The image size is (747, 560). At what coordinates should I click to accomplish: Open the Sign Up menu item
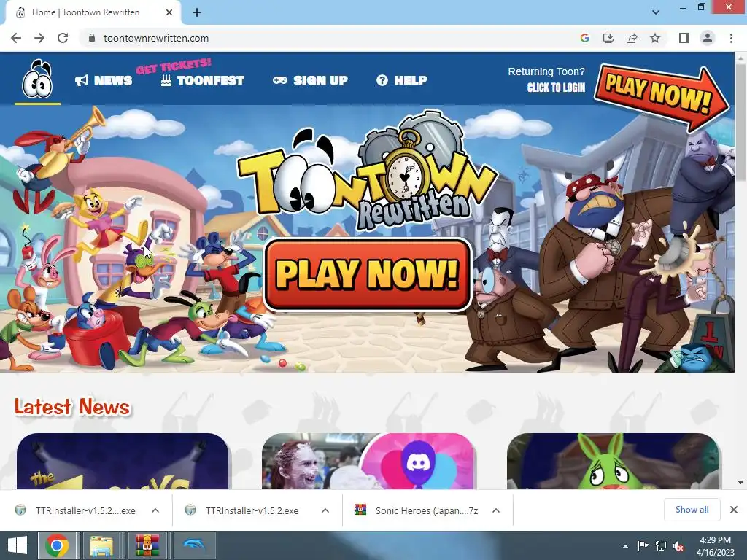pyautogui.click(x=310, y=80)
